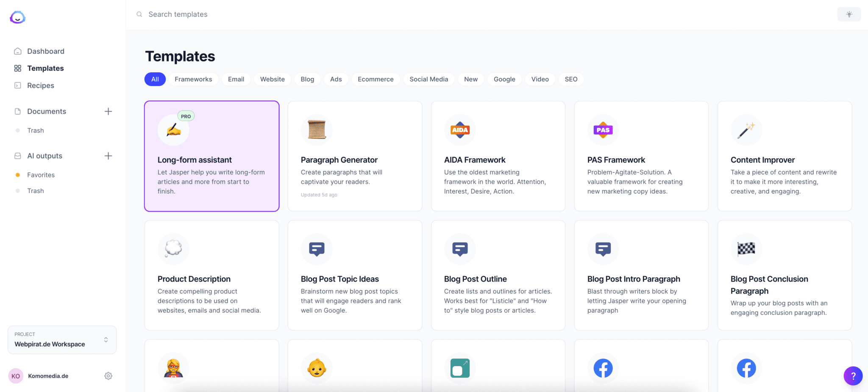868x392 pixels.
Task: Click the Jasper logo in the sidebar
Action: [x=17, y=17]
